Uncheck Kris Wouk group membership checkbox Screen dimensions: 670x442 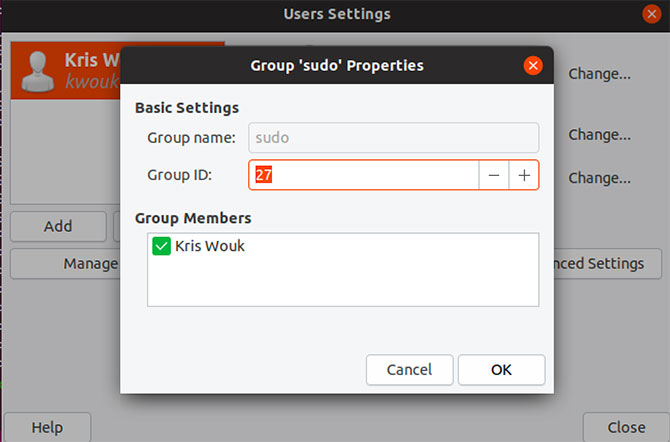click(161, 246)
